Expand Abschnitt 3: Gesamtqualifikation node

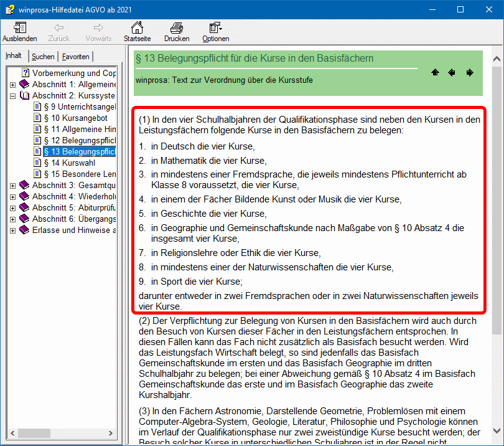[x=13, y=186]
